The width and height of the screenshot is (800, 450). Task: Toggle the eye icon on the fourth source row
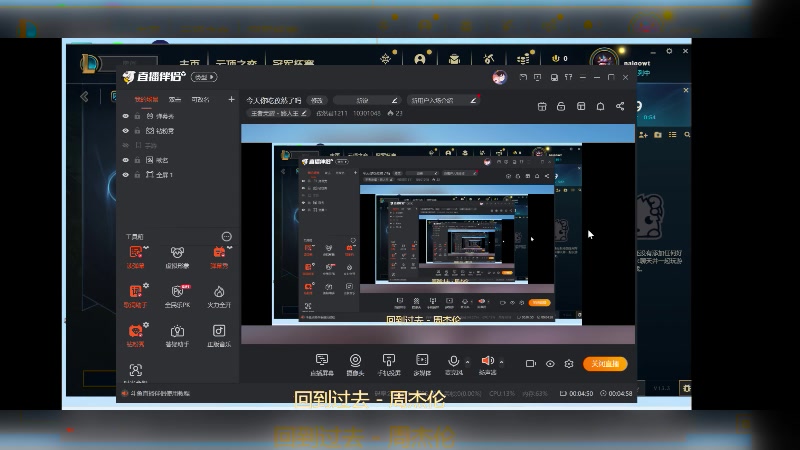point(126,160)
